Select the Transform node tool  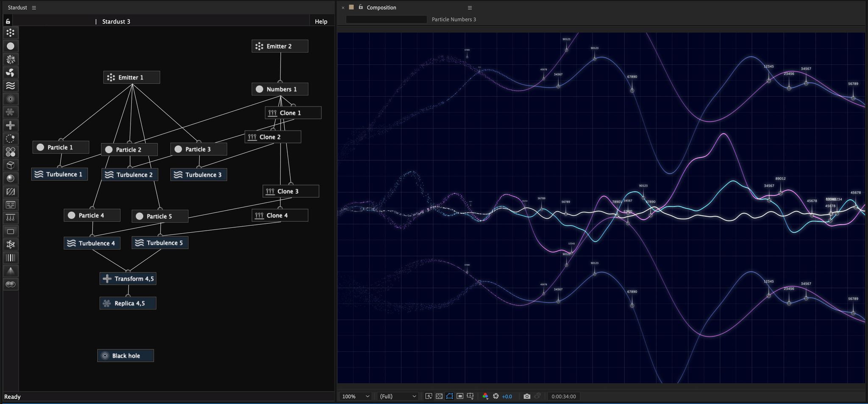click(11, 125)
